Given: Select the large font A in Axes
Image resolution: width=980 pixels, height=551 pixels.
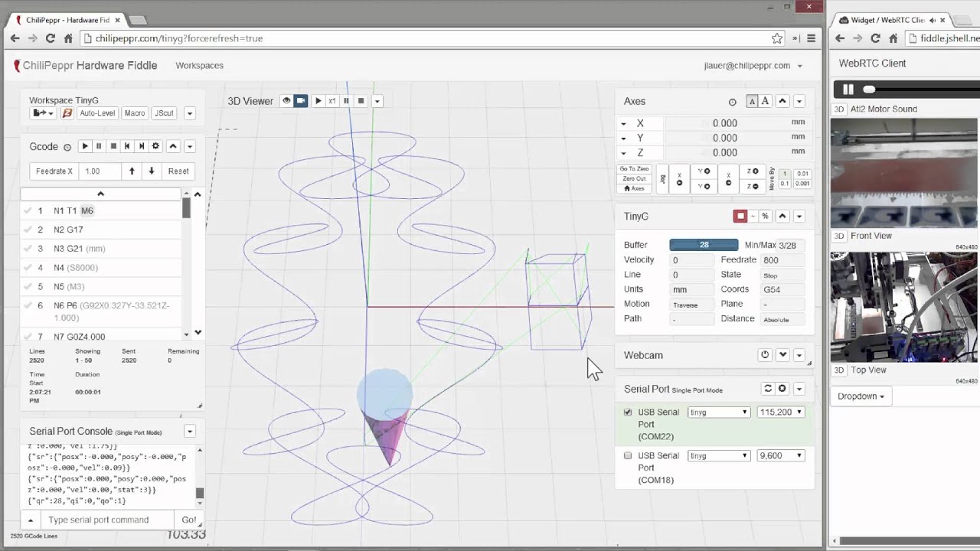Looking at the screenshot, I should point(765,101).
